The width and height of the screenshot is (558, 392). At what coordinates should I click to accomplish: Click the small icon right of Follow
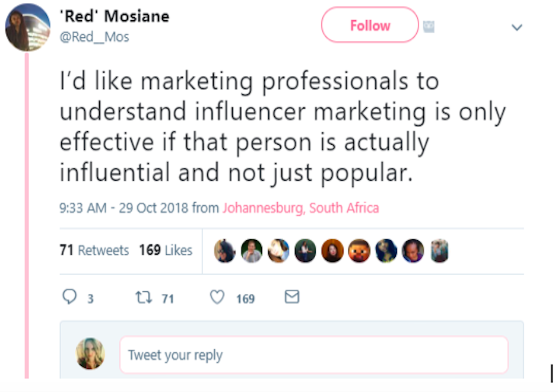tap(429, 26)
